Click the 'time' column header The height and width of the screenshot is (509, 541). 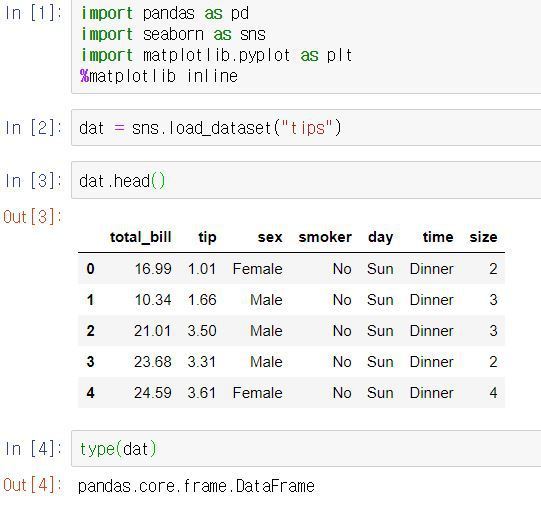(438, 237)
